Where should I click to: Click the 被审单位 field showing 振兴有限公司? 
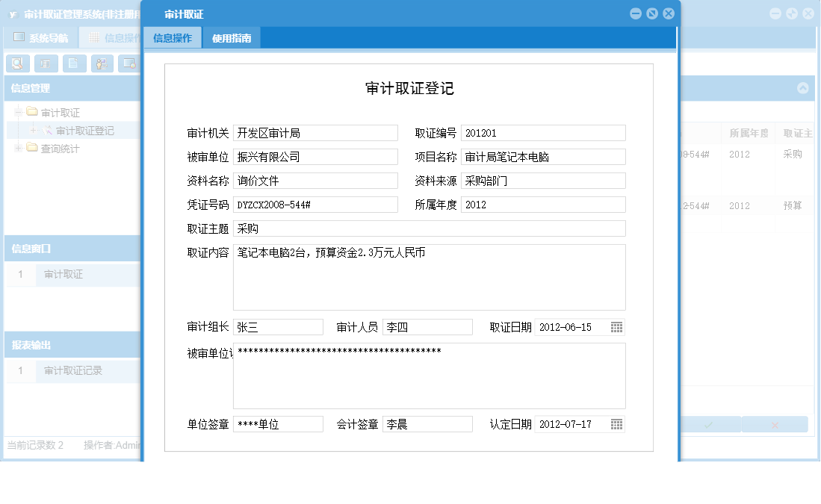[x=315, y=157]
